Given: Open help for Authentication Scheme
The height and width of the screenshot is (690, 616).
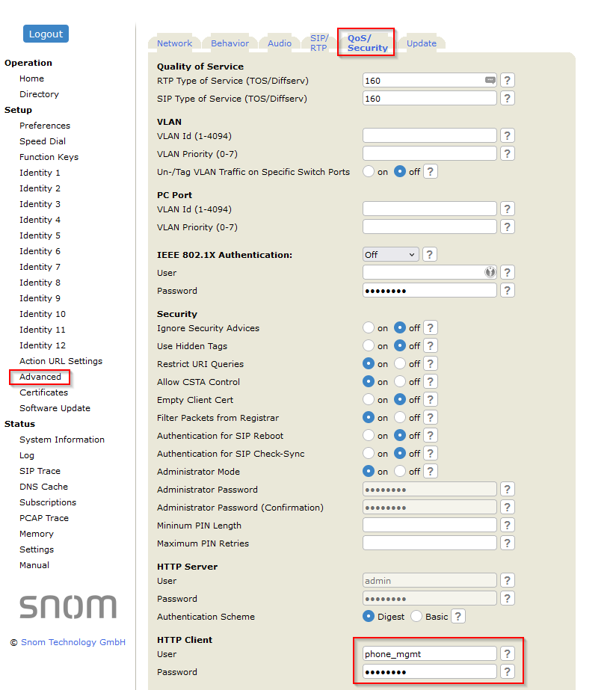Looking at the screenshot, I should coord(458,617).
